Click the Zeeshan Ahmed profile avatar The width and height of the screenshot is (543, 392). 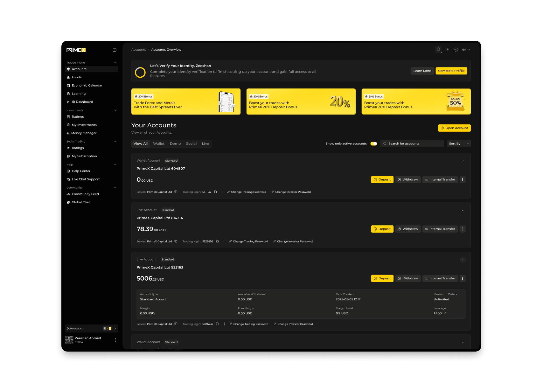click(69, 340)
